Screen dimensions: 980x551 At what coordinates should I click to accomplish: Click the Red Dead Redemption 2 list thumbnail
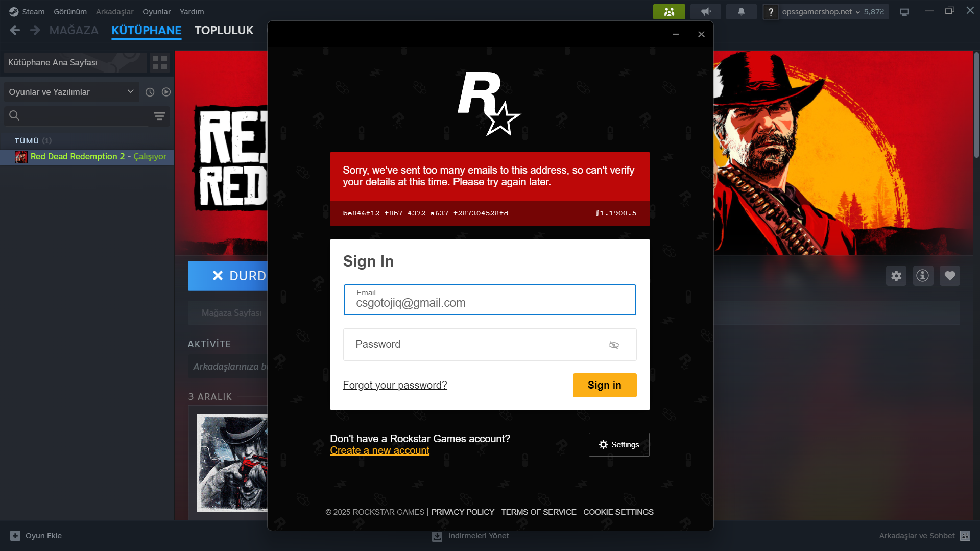(x=21, y=157)
